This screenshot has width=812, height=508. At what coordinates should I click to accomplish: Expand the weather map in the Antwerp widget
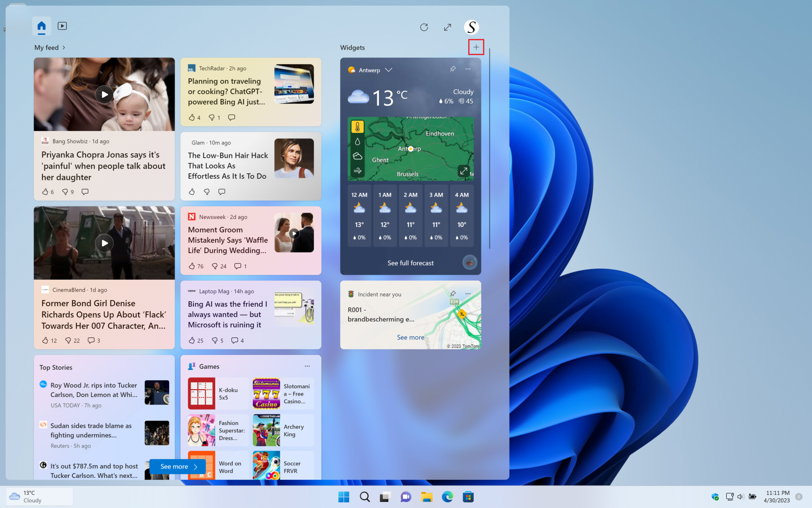pyautogui.click(x=463, y=171)
